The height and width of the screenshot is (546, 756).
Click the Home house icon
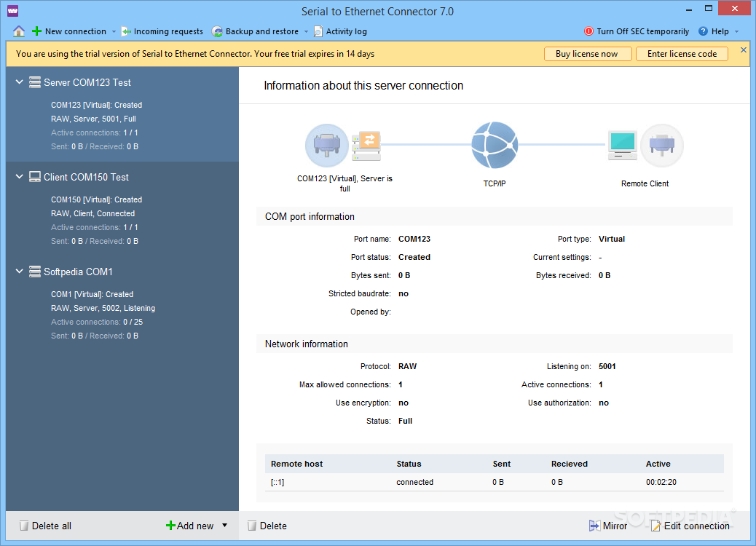tap(19, 31)
